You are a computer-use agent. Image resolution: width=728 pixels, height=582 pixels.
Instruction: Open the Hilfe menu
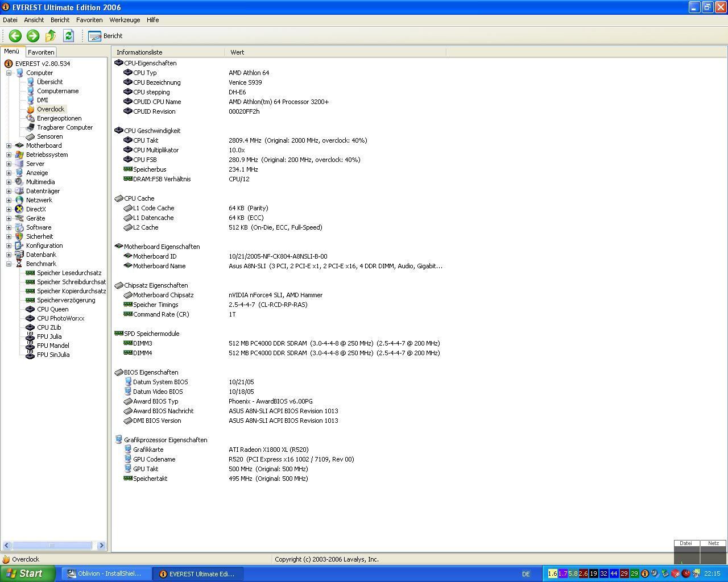pos(152,20)
